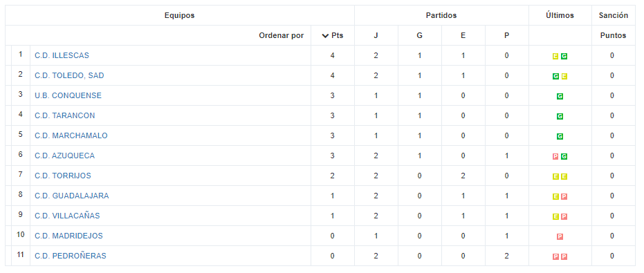Open the C.D. TOLEDO, SAD team link

point(69,75)
